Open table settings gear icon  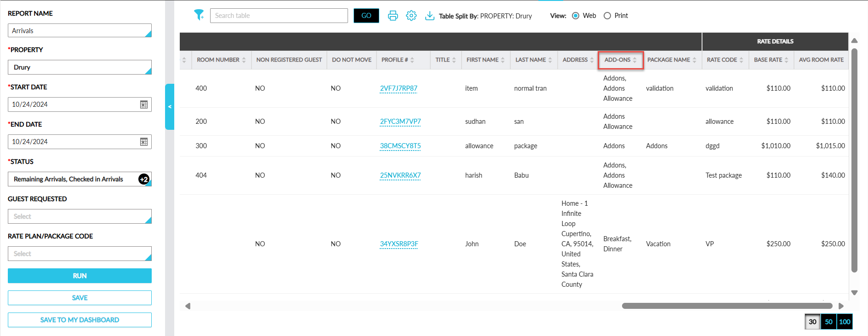click(411, 16)
